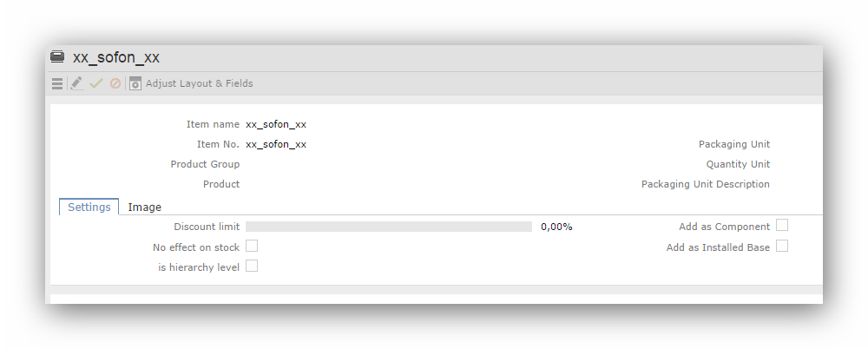Image resolution: width=868 pixels, height=349 pixels.
Task: Click the red cancel circle icon
Action: pyautogui.click(x=115, y=83)
